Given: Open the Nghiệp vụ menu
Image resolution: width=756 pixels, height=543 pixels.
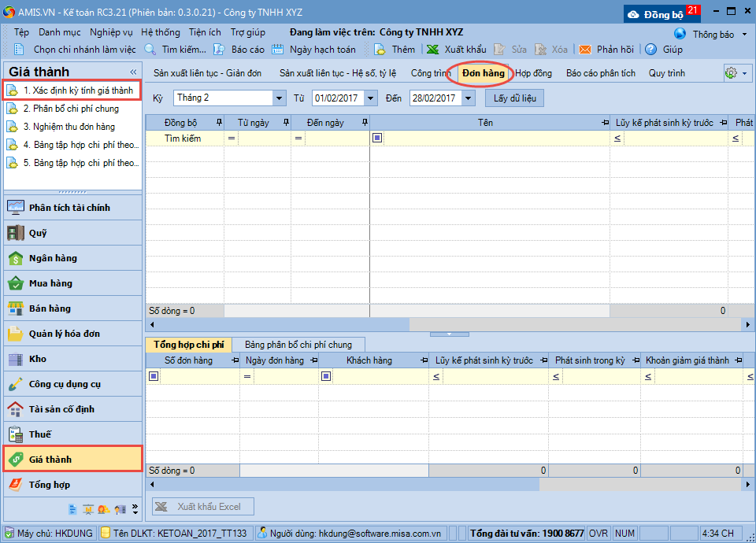Looking at the screenshot, I should pyautogui.click(x=111, y=33).
